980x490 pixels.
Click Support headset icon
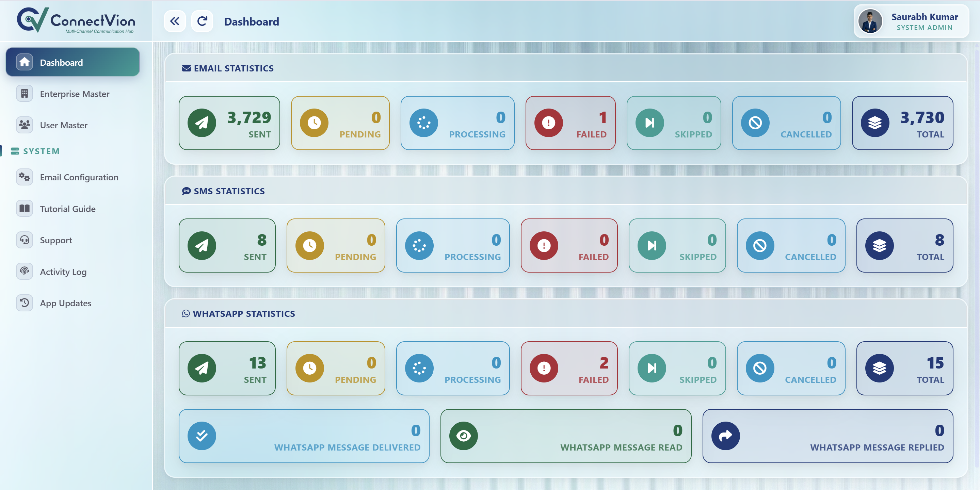(25, 240)
